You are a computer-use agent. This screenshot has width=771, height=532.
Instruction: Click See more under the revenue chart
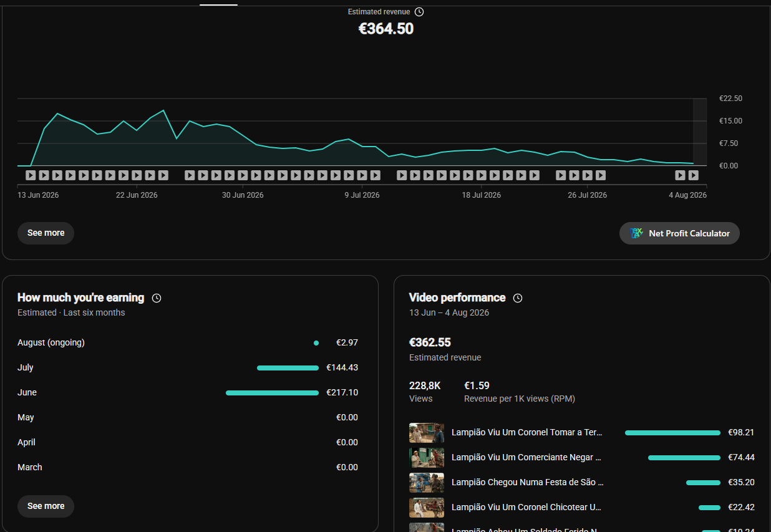click(x=46, y=233)
